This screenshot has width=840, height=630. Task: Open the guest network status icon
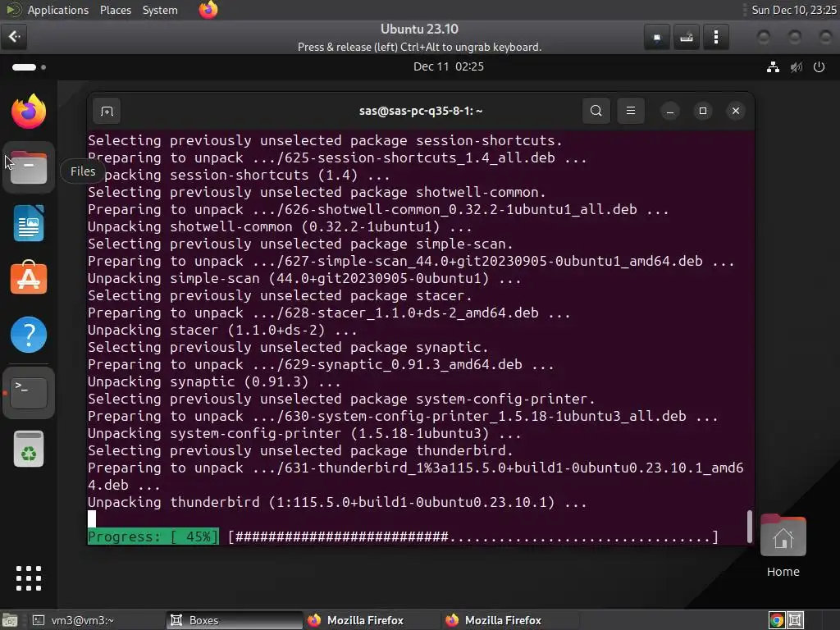773,67
